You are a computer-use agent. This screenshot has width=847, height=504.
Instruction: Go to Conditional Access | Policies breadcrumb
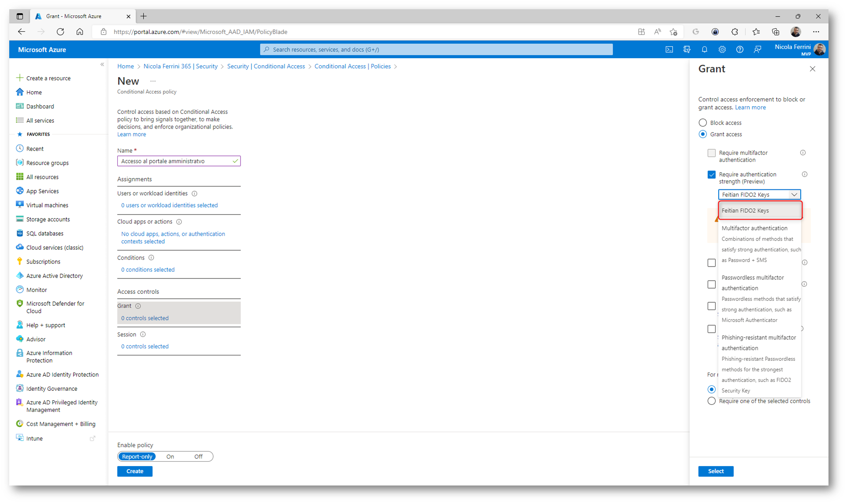tap(352, 67)
